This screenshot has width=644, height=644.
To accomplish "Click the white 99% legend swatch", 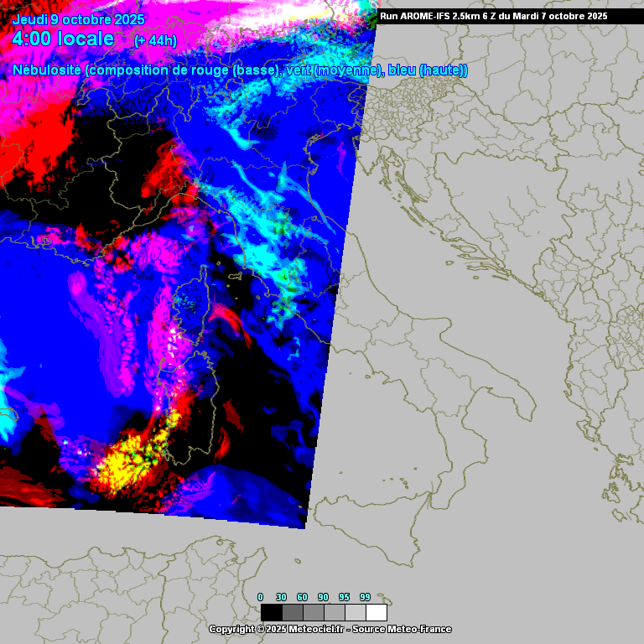I will (377, 612).
